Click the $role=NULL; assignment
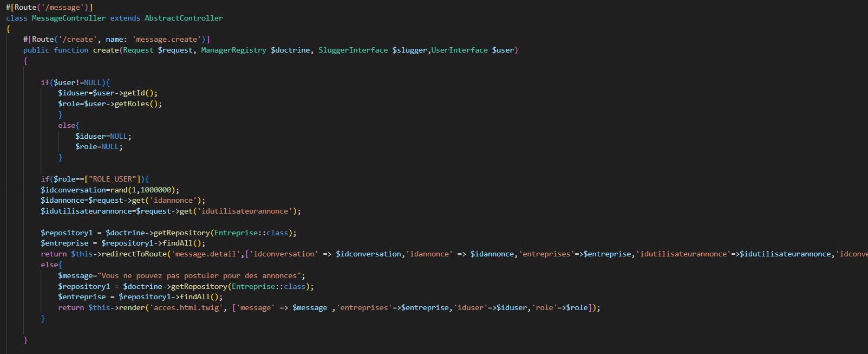Viewport: 868px width, 354px height. 99,146
